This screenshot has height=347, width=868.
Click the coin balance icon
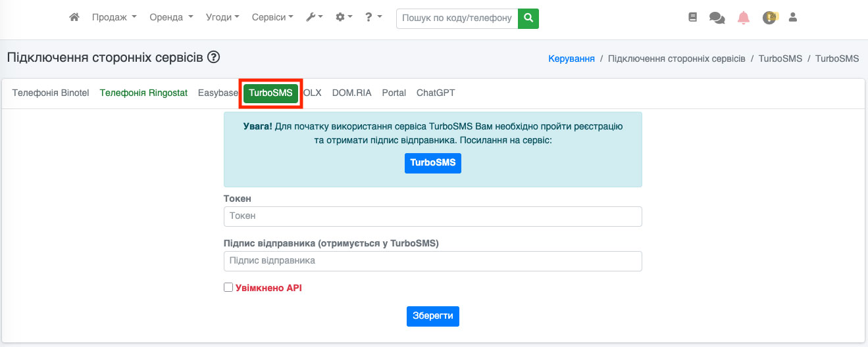pos(769,18)
